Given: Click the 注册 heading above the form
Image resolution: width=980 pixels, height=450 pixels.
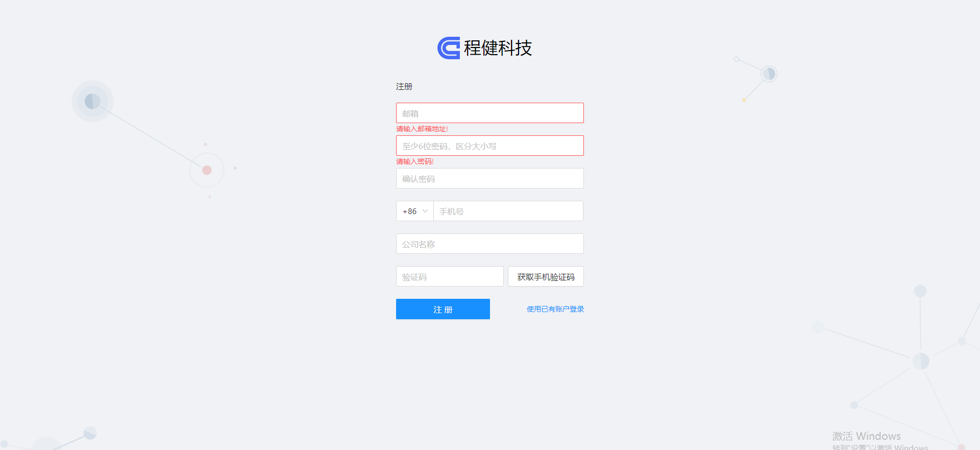Looking at the screenshot, I should click(x=404, y=86).
